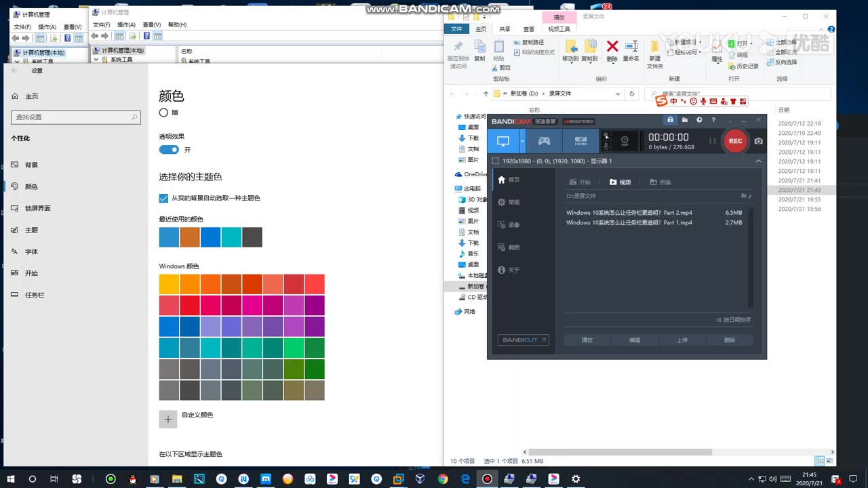Uncheck 从我的背景自动选取一种主题色 checkbox

(x=163, y=198)
